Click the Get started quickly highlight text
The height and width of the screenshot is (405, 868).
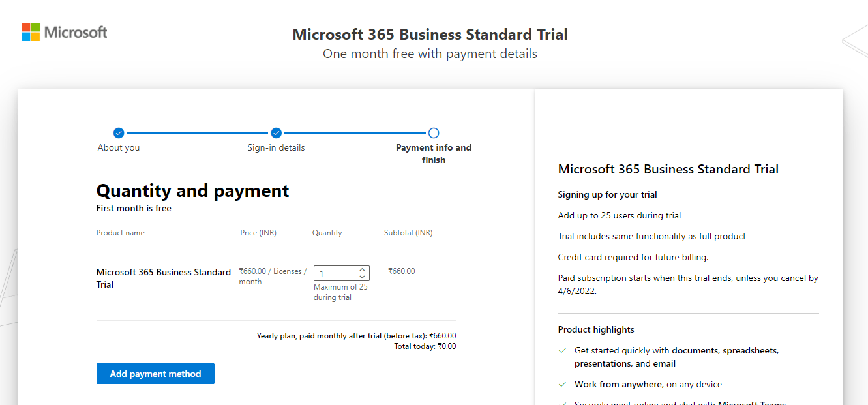coord(677,357)
